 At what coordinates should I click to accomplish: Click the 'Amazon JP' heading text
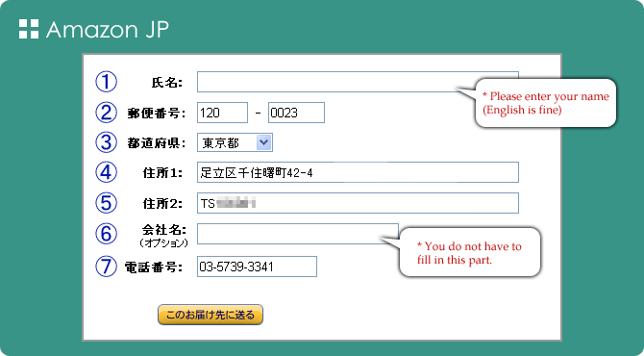tap(108, 30)
